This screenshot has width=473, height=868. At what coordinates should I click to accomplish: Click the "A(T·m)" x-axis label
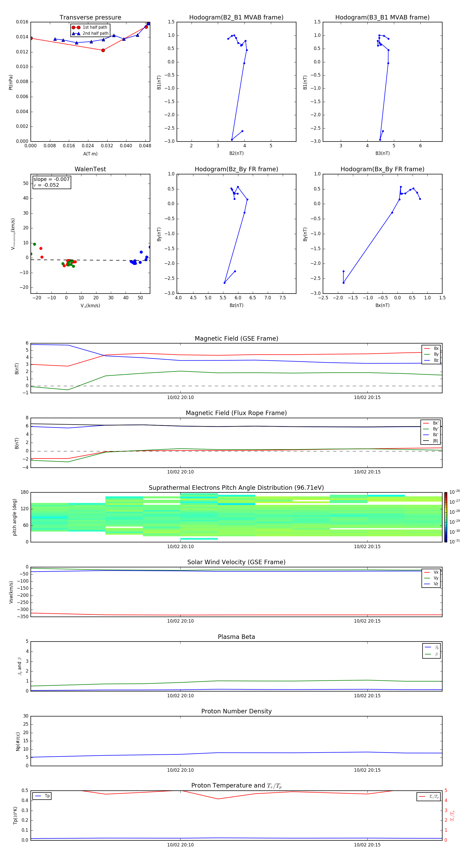tap(90, 154)
